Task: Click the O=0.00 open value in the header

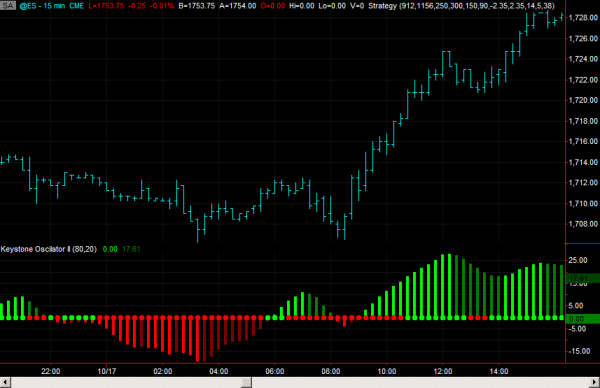Action: click(x=273, y=6)
